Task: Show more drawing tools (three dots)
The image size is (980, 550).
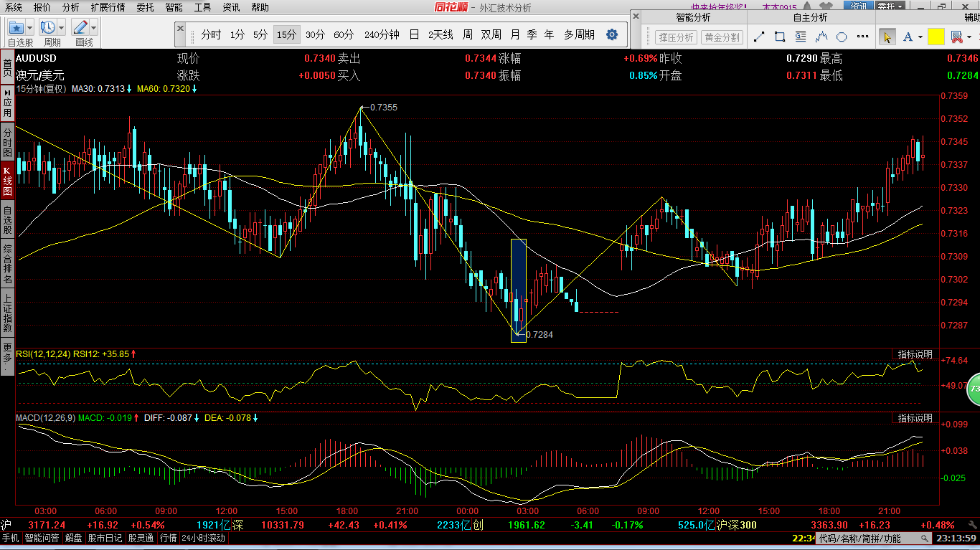Action: point(862,37)
